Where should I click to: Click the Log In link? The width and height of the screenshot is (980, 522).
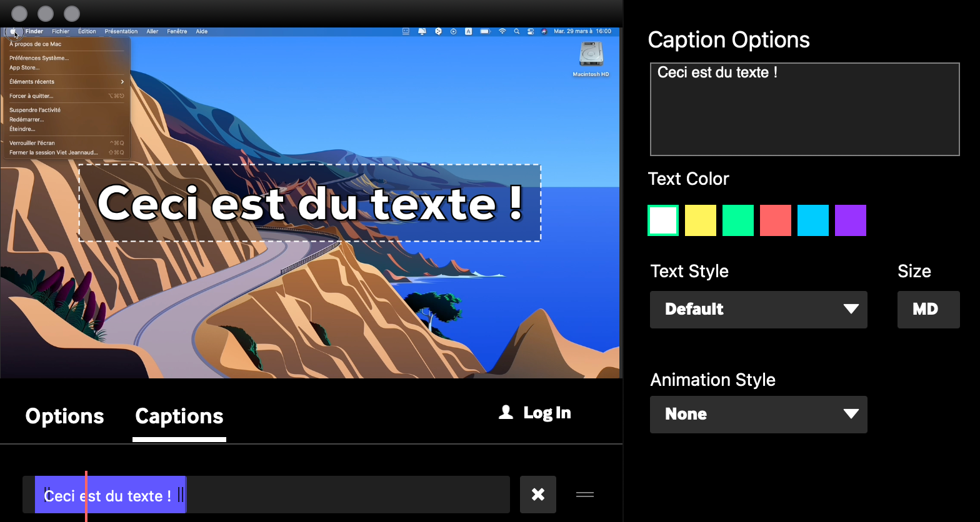[547, 413]
